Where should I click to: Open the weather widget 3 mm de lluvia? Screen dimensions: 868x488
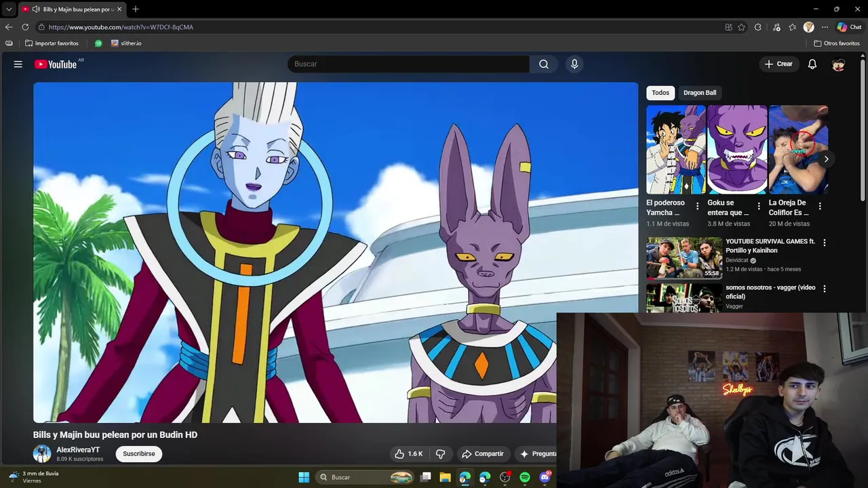[x=34, y=477]
